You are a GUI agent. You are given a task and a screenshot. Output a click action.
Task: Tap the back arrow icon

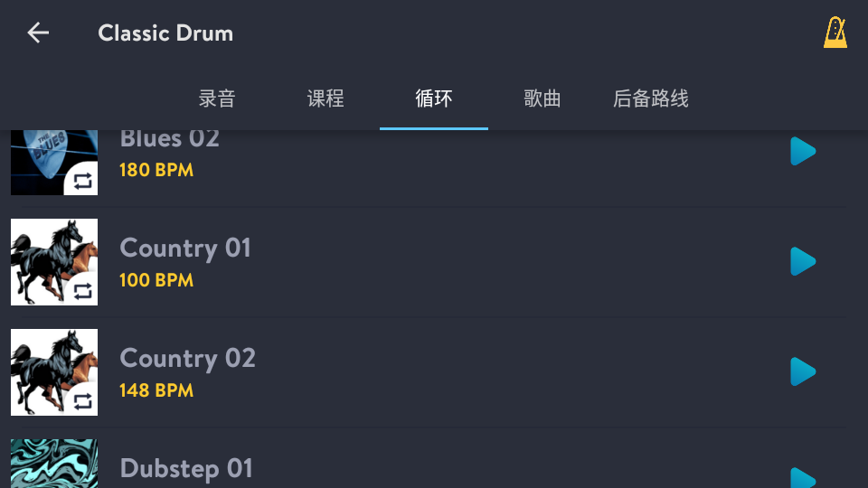[x=38, y=33]
